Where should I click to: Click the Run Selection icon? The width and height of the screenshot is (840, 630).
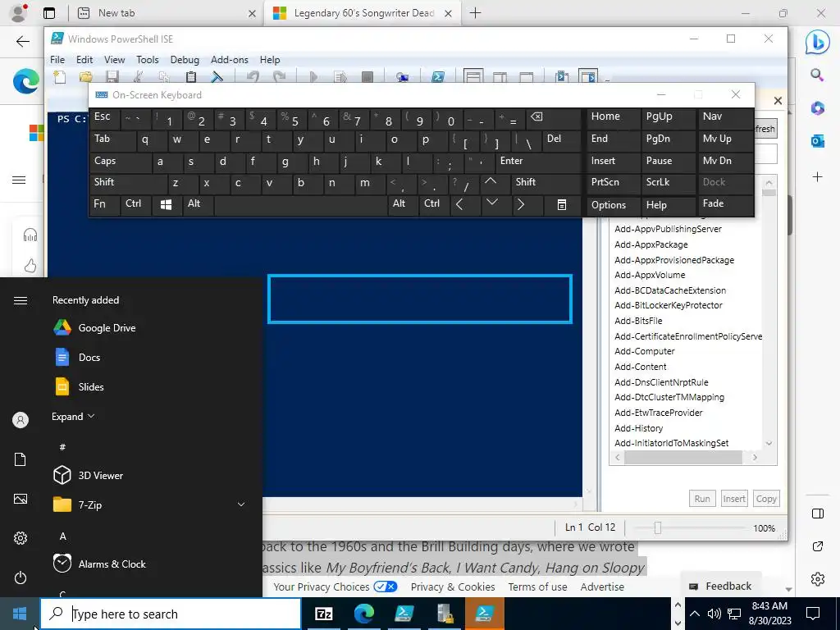pyautogui.click(x=340, y=77)
